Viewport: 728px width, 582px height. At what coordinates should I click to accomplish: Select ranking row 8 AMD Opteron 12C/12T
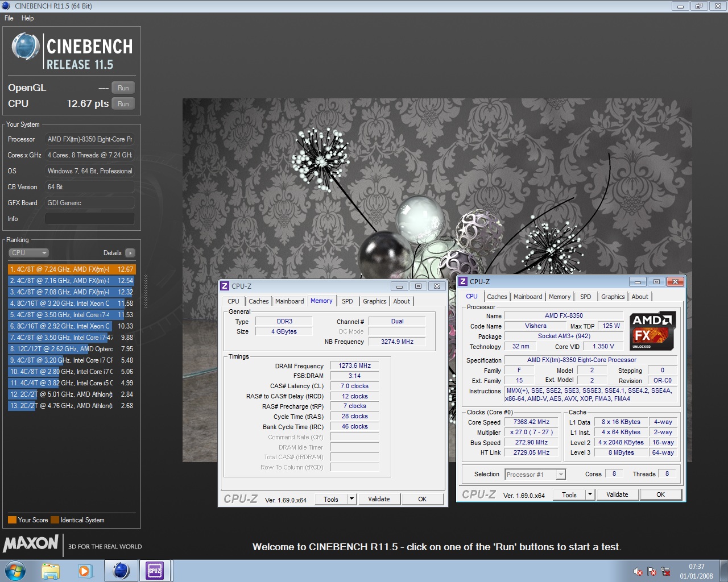(x=72, y=349)
